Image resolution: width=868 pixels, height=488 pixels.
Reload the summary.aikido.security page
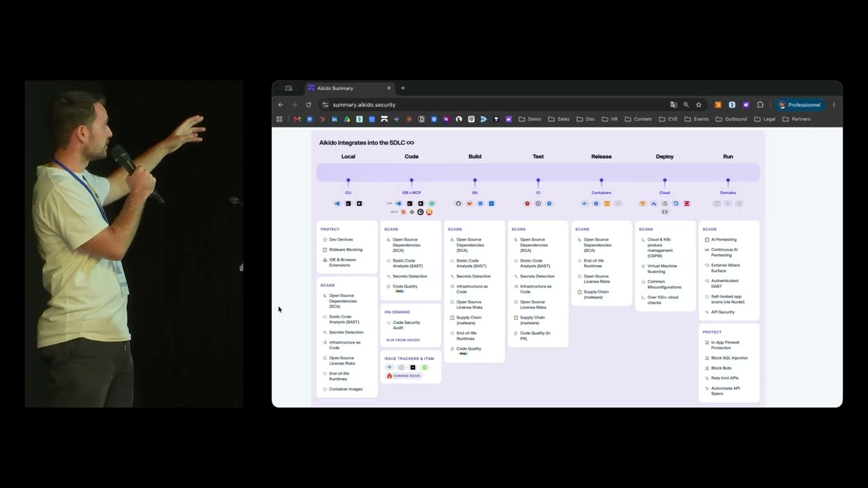tap(309, 105)
